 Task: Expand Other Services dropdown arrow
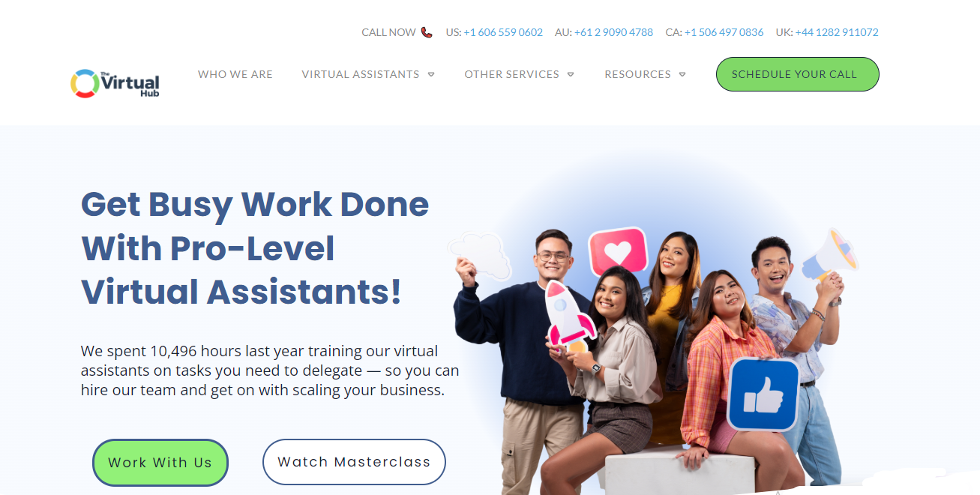click(571, 74)
